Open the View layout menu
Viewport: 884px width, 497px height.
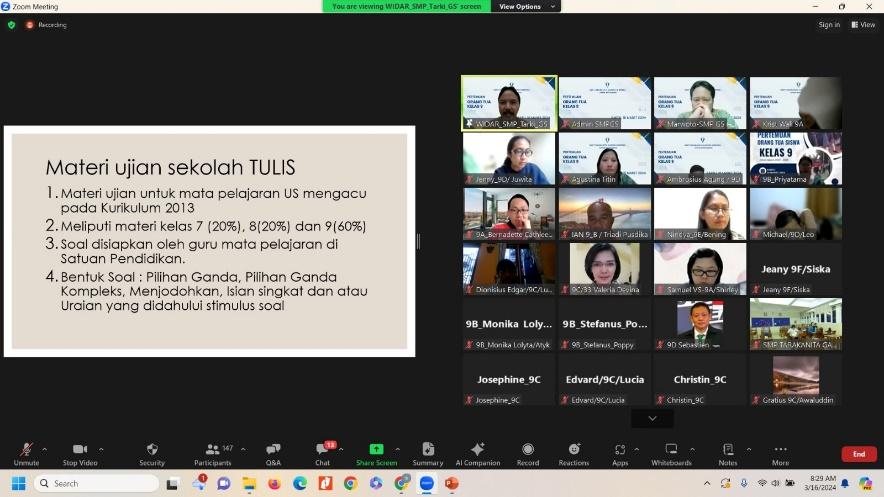pos(863,25)
